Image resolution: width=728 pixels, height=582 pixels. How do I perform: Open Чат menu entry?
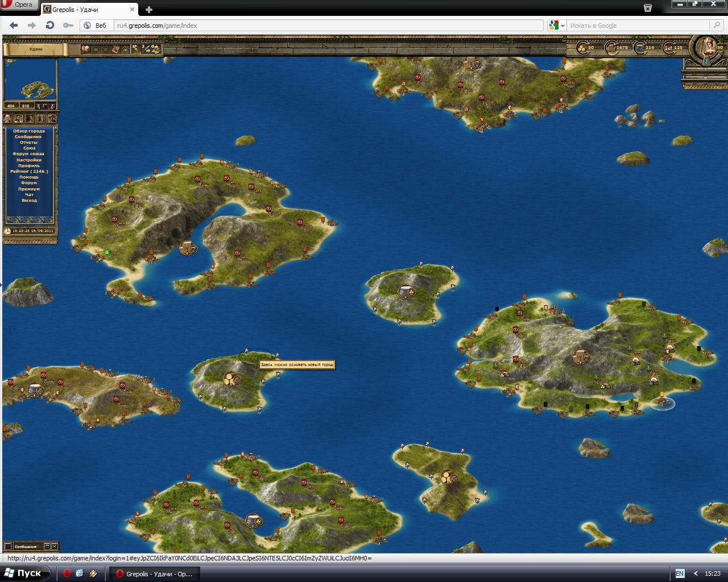click(29, 195)
